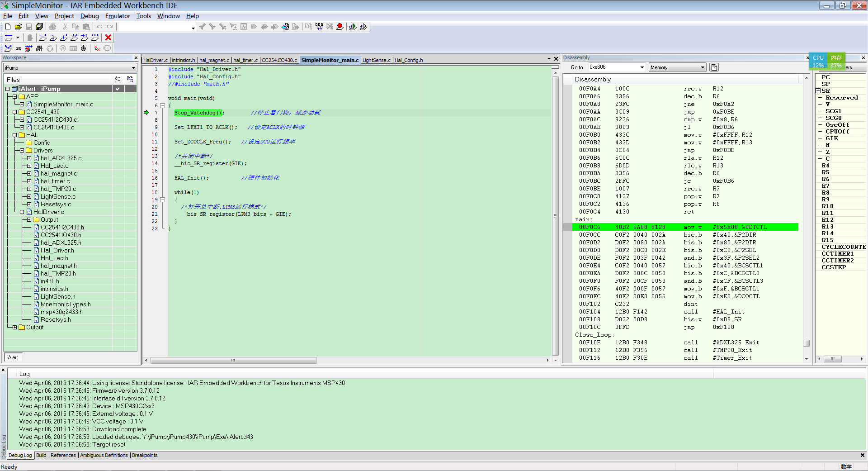Click the Save All toolbar icon
Viewport: 868px width, 471px height.
tap(39, 27)
